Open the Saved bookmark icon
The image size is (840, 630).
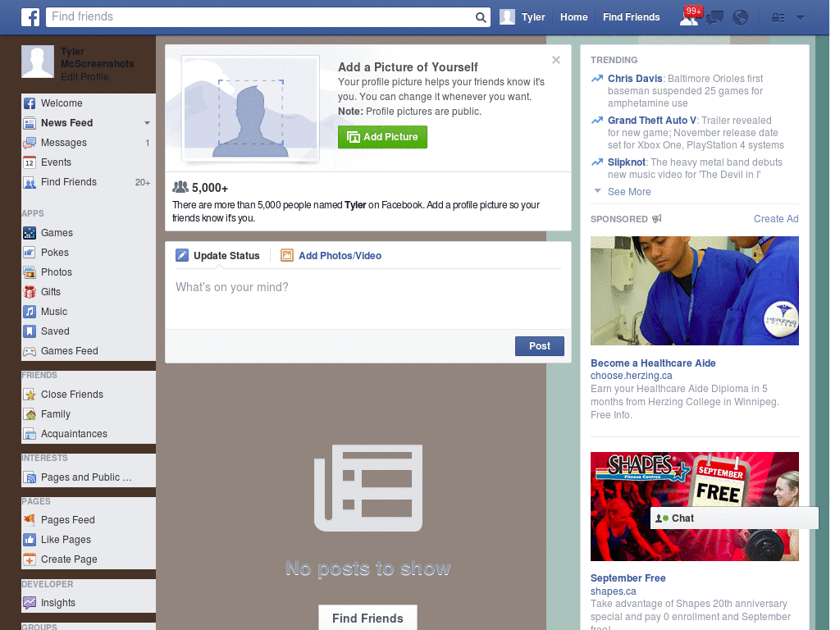point(30,331)
